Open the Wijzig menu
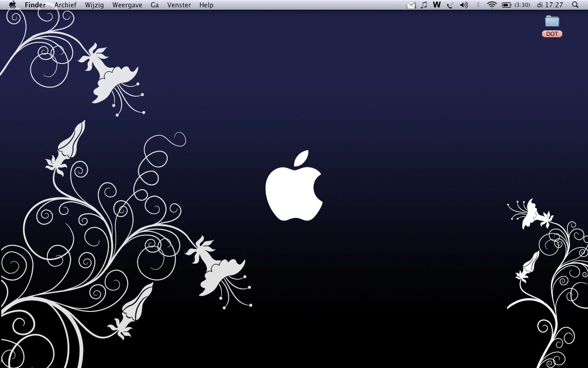 click(x=94, y=5)
